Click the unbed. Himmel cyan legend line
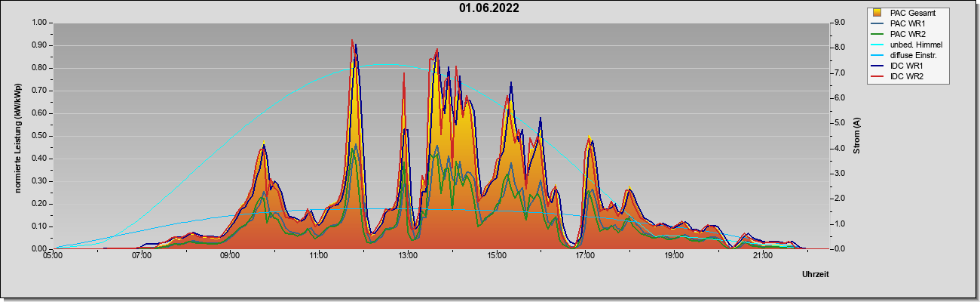The image size is (980, 302). tap(877, 45)
